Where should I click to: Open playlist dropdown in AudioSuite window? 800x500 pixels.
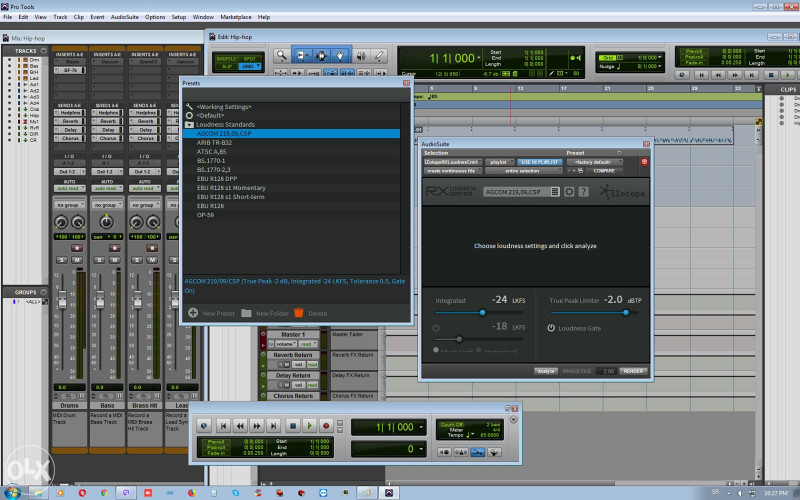tap(500, 162)
